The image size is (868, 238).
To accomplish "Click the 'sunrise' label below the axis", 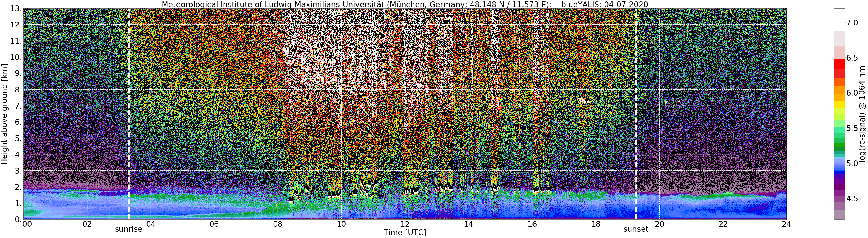I will pos(129,229).
